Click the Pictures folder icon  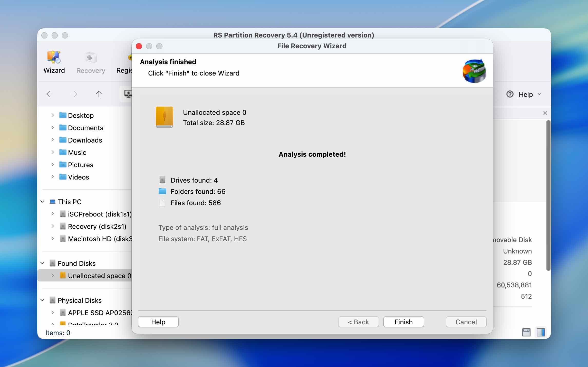63,164
